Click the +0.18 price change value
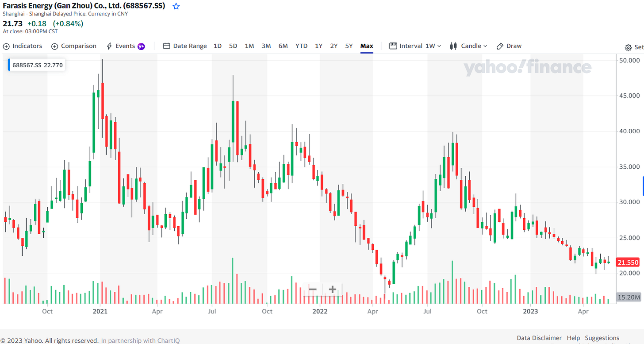The width and height of the screenshot is (644, 344). (36, 23)
